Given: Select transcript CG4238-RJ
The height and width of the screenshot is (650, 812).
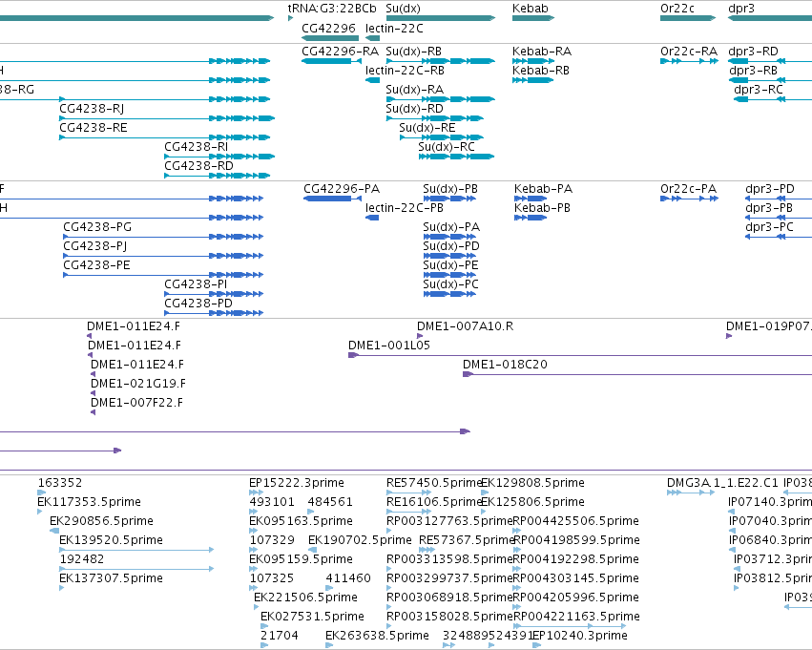Looking at the screenshot, I should [x=167, y=118].
